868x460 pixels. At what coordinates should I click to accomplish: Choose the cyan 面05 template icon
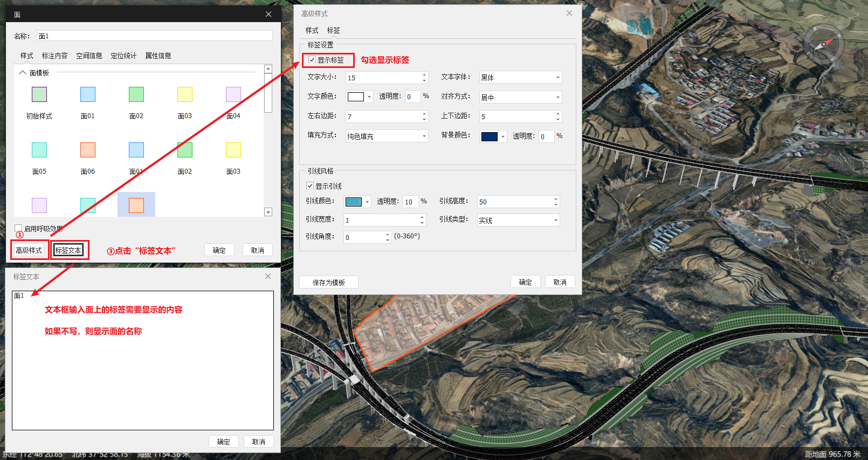tap(39, 150)
